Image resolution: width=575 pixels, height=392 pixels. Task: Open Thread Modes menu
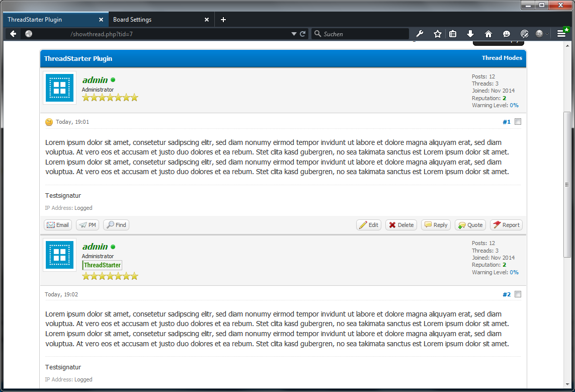click(502, 58)
